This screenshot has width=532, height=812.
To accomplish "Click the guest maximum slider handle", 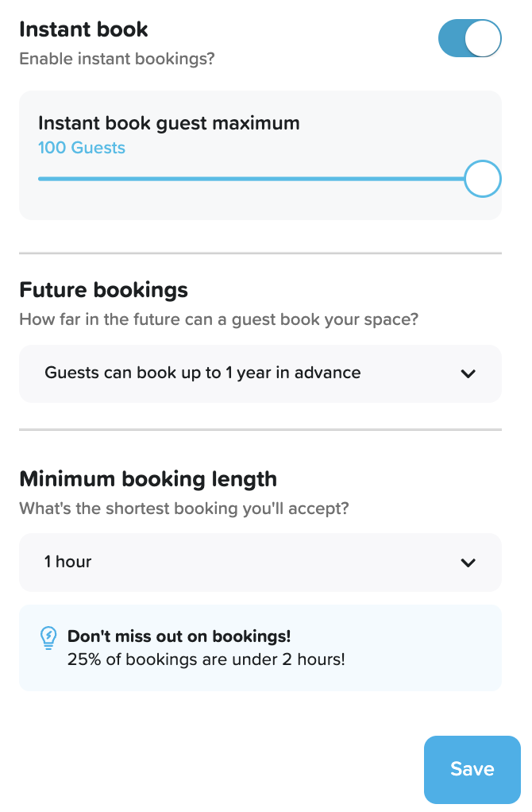I will (x=481, y=179).
